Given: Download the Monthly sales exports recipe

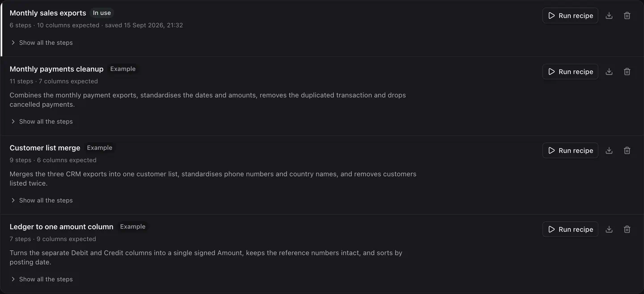Looking at the screenshot, I should tap(609, 16).
